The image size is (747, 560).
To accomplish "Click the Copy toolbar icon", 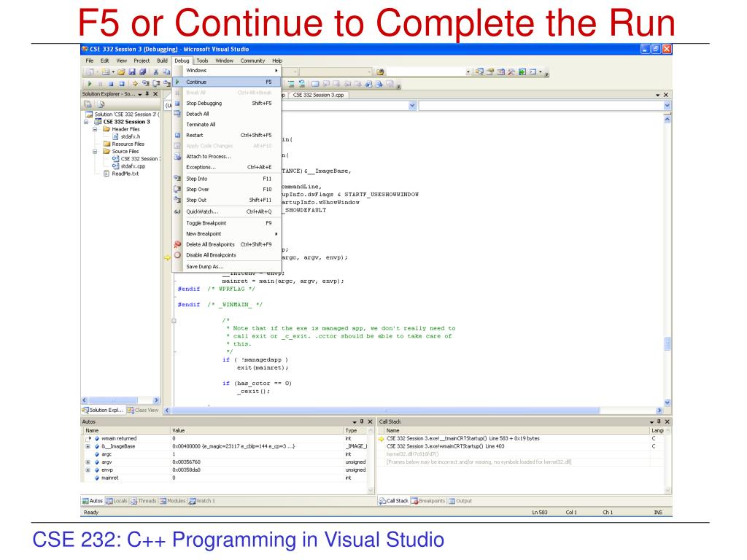I will (166, 72).
